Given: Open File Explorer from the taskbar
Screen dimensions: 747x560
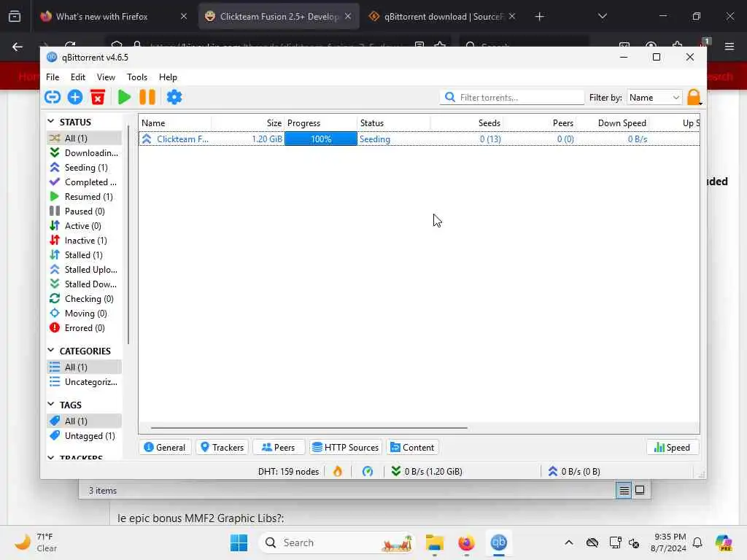Looking at the screenshot, I should pyautogui.click(x=435, y=542).
